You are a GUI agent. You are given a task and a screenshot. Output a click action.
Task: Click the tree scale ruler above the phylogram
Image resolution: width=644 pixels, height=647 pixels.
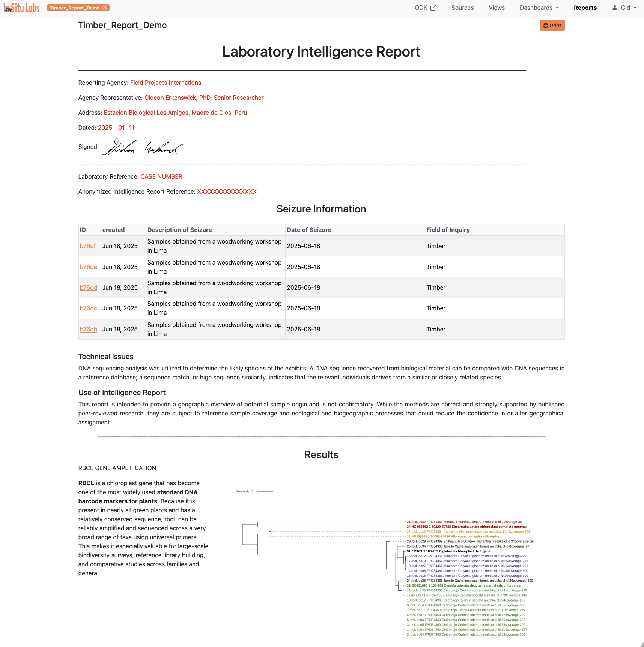pos(264,491)
